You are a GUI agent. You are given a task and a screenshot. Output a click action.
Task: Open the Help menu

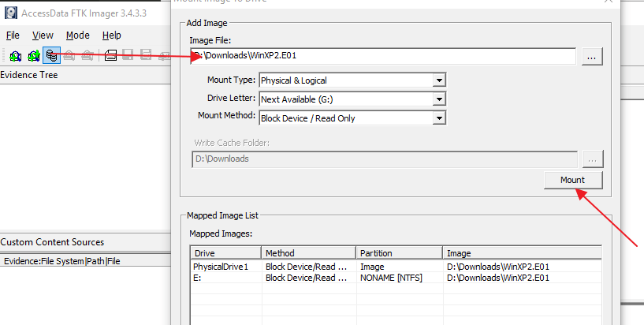coord(111,35)
